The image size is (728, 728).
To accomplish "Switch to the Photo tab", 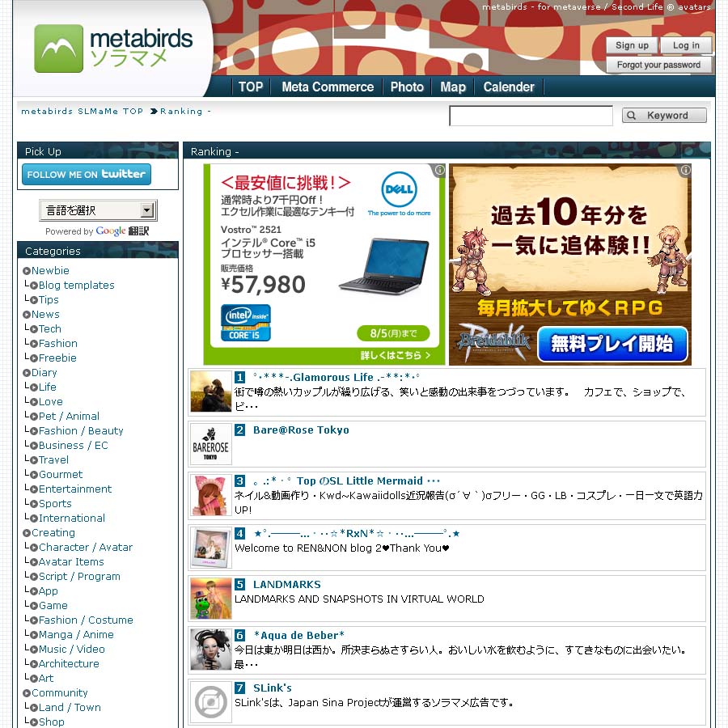I will (407, 87).
